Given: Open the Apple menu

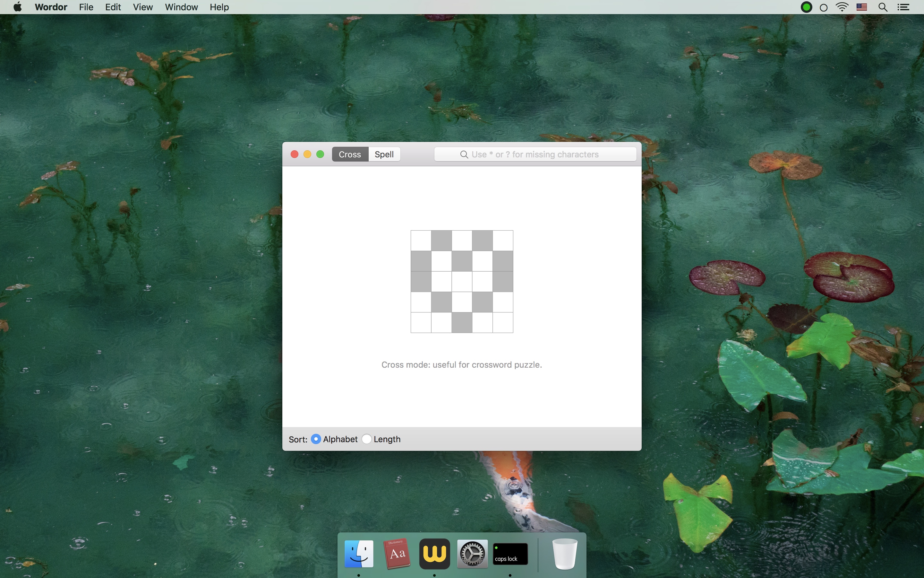Looking at the screenshot, I should click(18, 7).
